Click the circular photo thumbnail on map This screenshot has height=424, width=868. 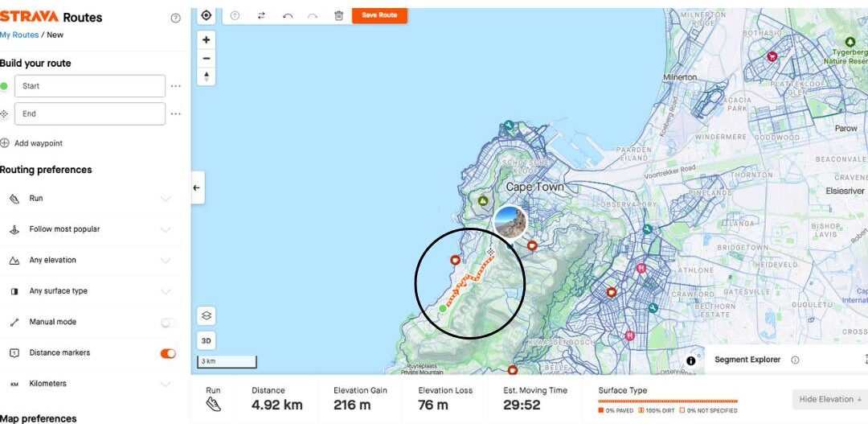(x=510, y=222)
